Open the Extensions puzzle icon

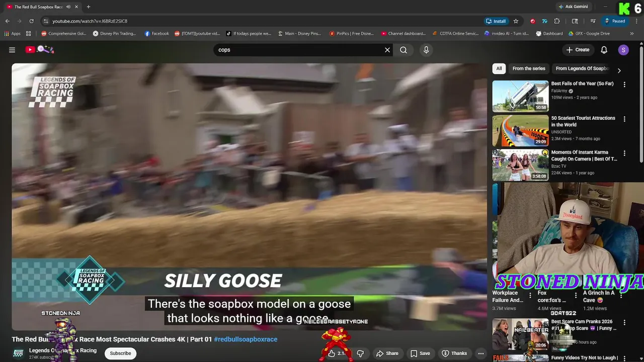tap(557, 21)
